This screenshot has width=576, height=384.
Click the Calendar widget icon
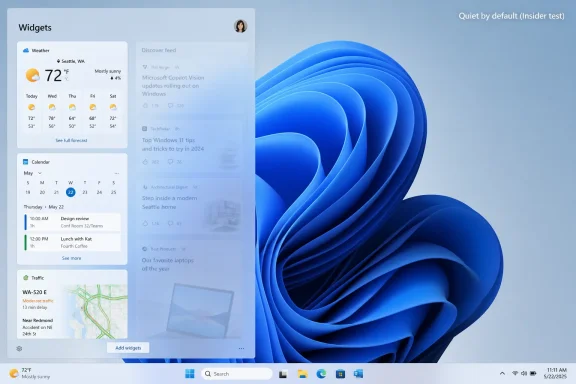(x=26, y=162)
